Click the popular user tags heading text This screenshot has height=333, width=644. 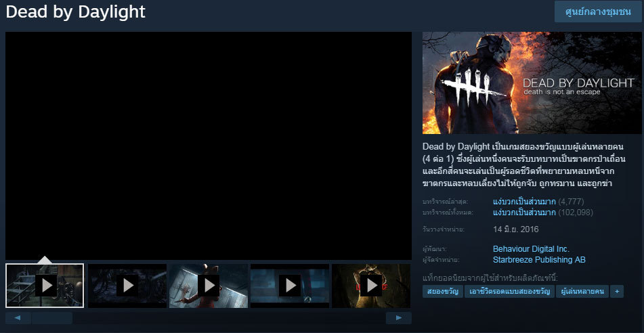point(490,277)
